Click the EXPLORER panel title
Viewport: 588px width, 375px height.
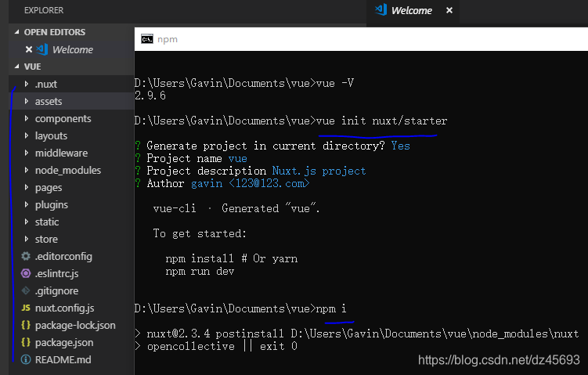44,10
